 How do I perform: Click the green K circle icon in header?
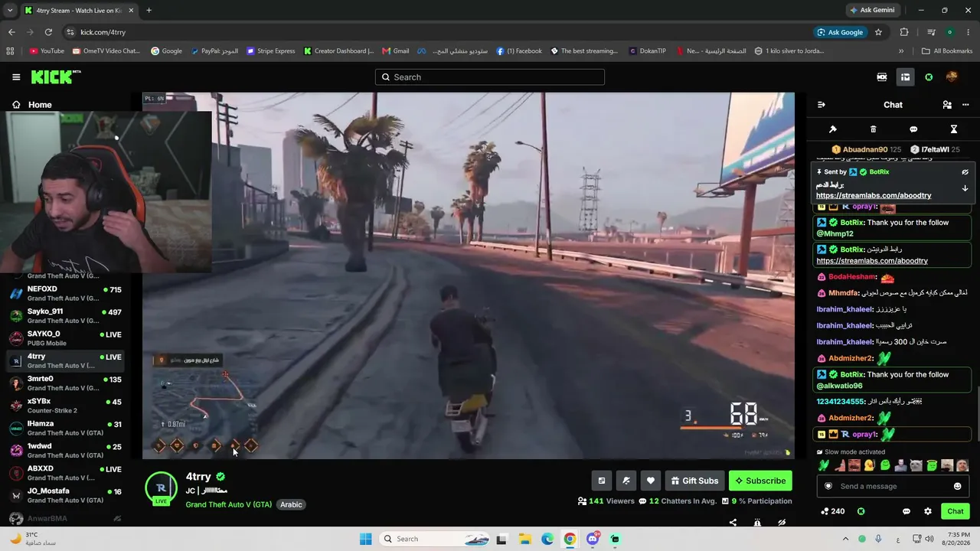coord(929,77)
